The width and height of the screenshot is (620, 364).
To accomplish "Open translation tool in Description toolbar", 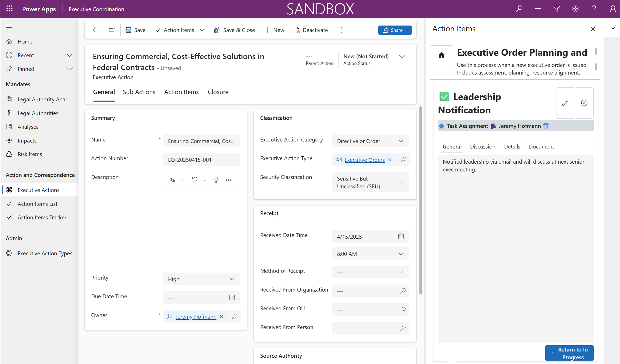I will [x=172, y=180].
